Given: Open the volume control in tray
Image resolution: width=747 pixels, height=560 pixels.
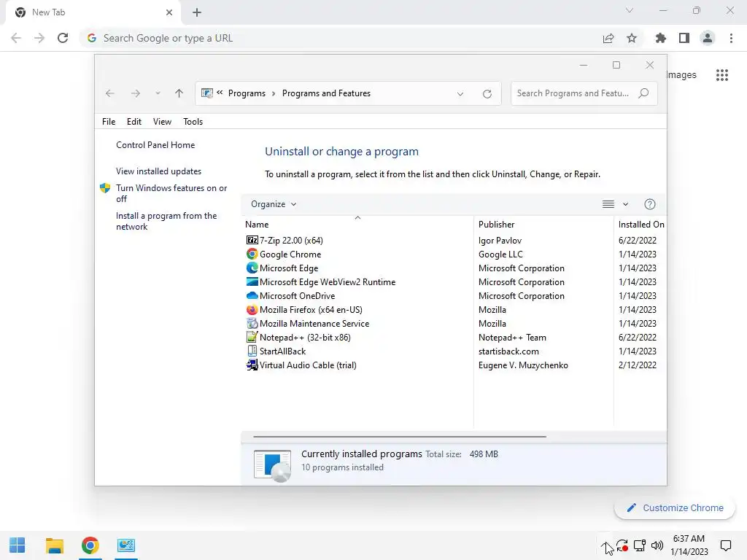Looking at the screenshot, I should (x=657, y=545).
